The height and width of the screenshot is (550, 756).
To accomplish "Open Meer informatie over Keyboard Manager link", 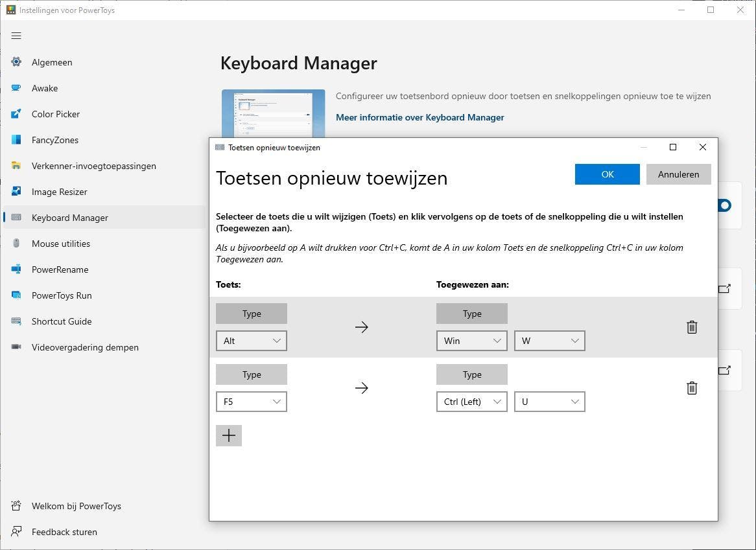I will 420,117.
